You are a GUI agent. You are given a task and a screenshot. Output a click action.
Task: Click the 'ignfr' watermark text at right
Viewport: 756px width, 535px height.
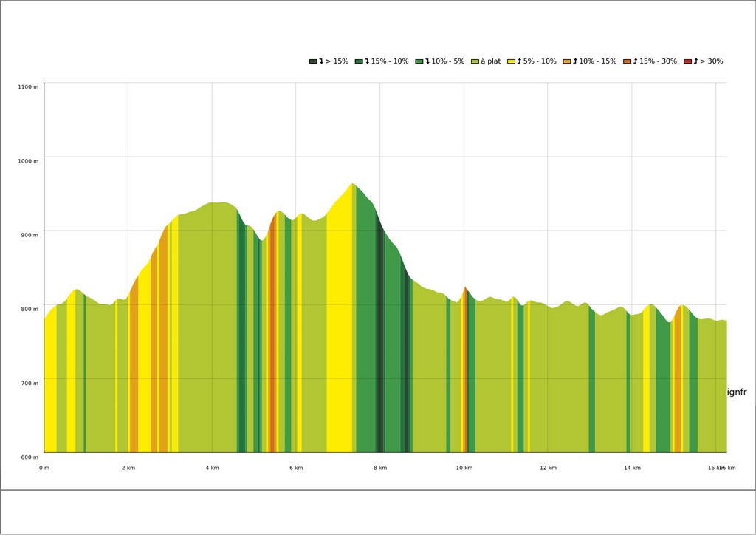click(x=737, y=392)
